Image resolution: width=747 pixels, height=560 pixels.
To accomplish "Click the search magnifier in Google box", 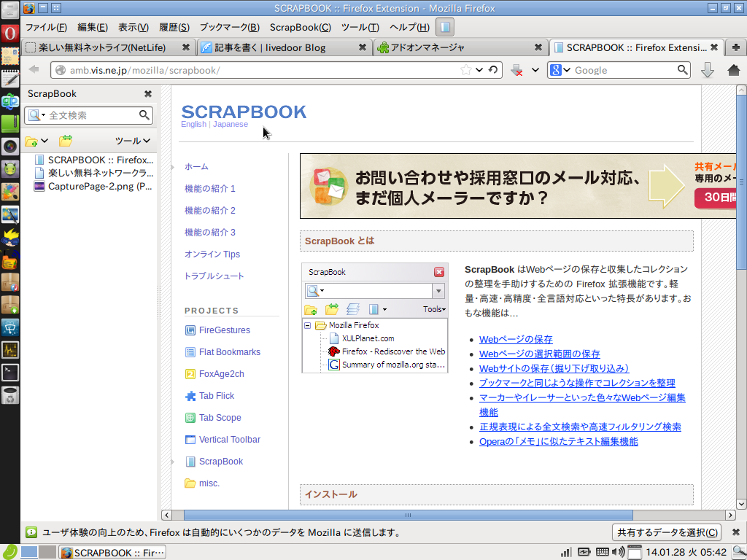I will 683,70.
